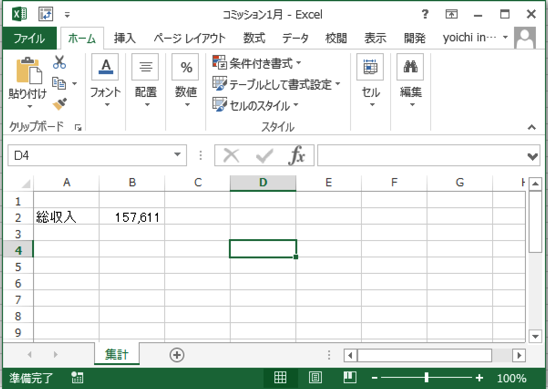Click vertical scrollbar down arrow

[535, 336]
